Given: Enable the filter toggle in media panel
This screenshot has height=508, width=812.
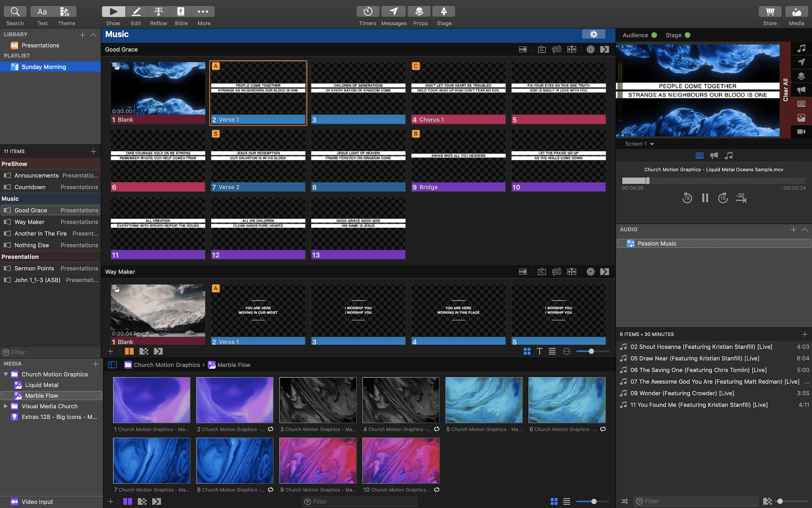Looking at the screenshot, I should [308, 501].
